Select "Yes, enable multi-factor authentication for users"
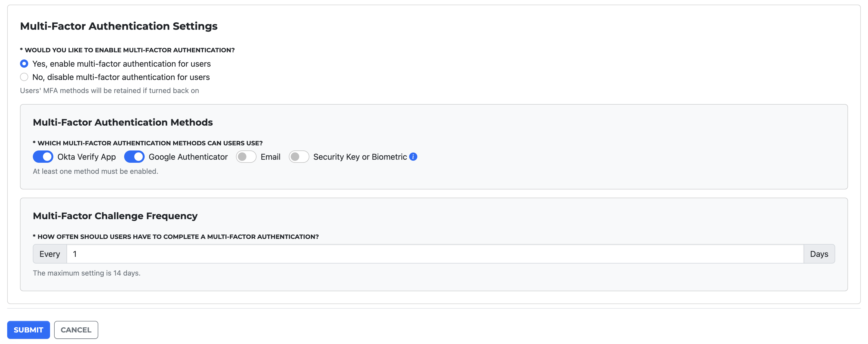This screenshot has height=344, width=868. [x=24, y=63]
